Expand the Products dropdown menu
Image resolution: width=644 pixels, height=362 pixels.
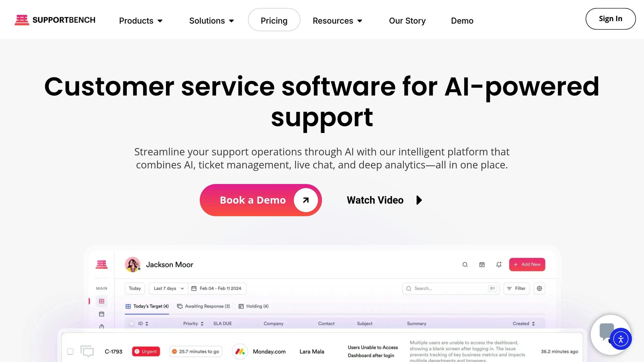pyautogui.click(x=141, y=21)
